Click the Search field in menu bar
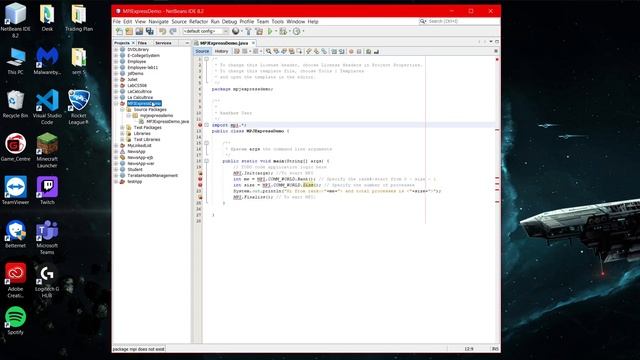Viewport: 640px width, 360px height. coord(459,21)
